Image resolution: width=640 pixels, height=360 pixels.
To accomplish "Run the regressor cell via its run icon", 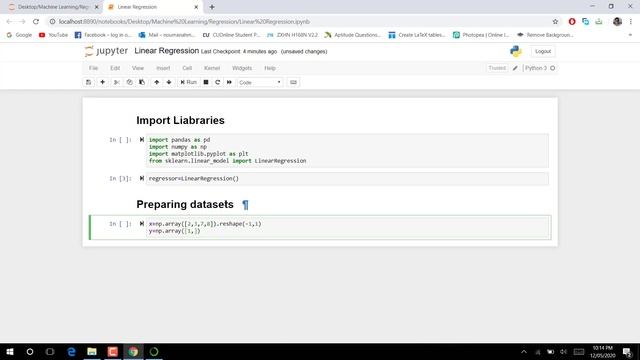I will tap(142, 178).
